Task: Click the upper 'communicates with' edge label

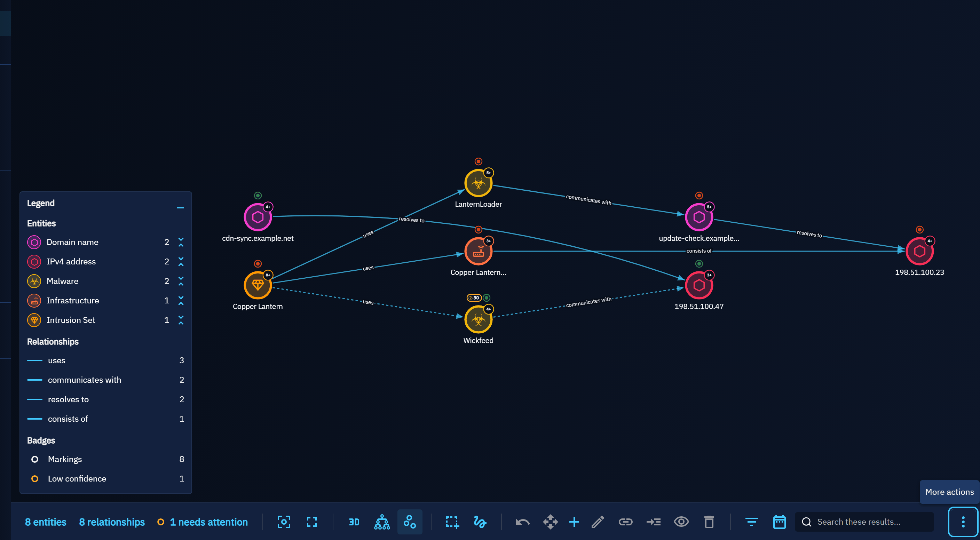Action: pyautogui.click(x=588, y=200)
